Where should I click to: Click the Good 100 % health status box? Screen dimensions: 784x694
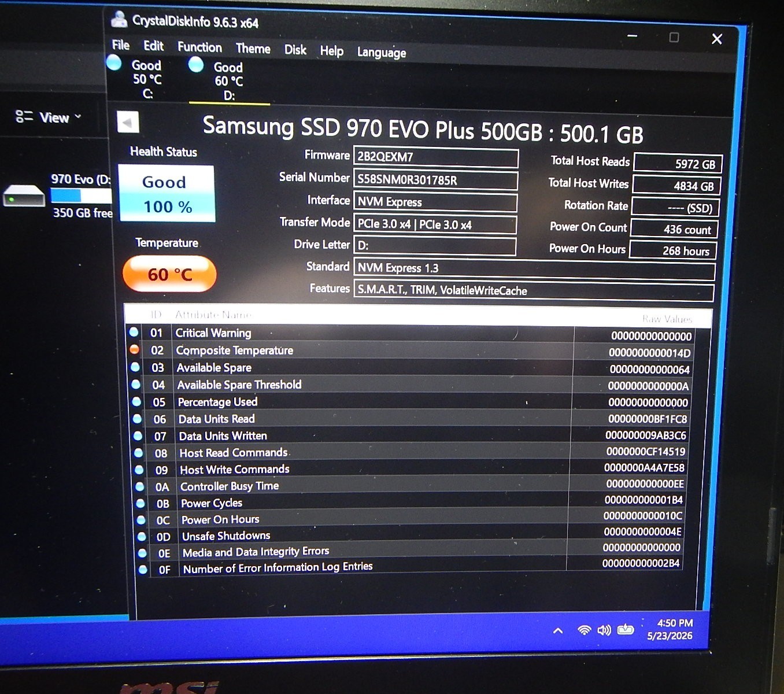pyautogui.click(x=167, y=194)
